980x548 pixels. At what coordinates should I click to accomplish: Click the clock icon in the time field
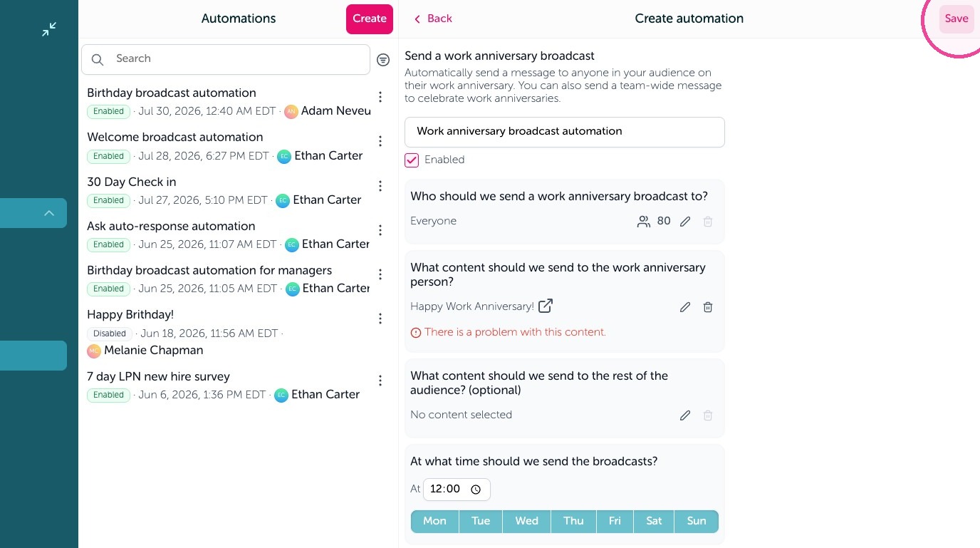tap(476, 490)
